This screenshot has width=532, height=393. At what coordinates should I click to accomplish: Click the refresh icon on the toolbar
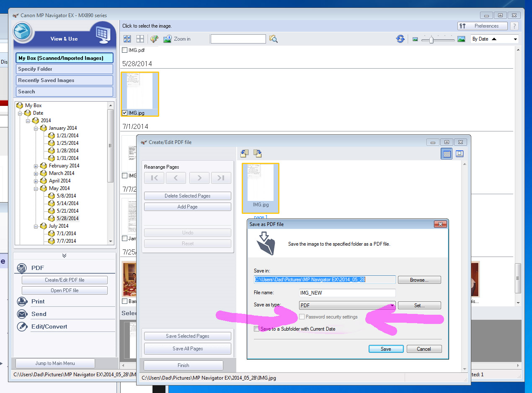click(400, 39)
